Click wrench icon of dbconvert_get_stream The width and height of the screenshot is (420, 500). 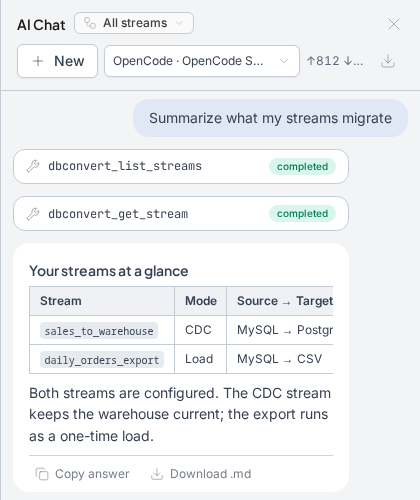tap(33, 214)
